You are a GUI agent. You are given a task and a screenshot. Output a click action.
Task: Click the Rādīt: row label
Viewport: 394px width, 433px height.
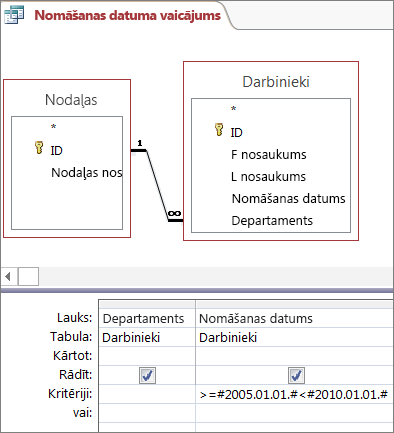pos(75,375)
